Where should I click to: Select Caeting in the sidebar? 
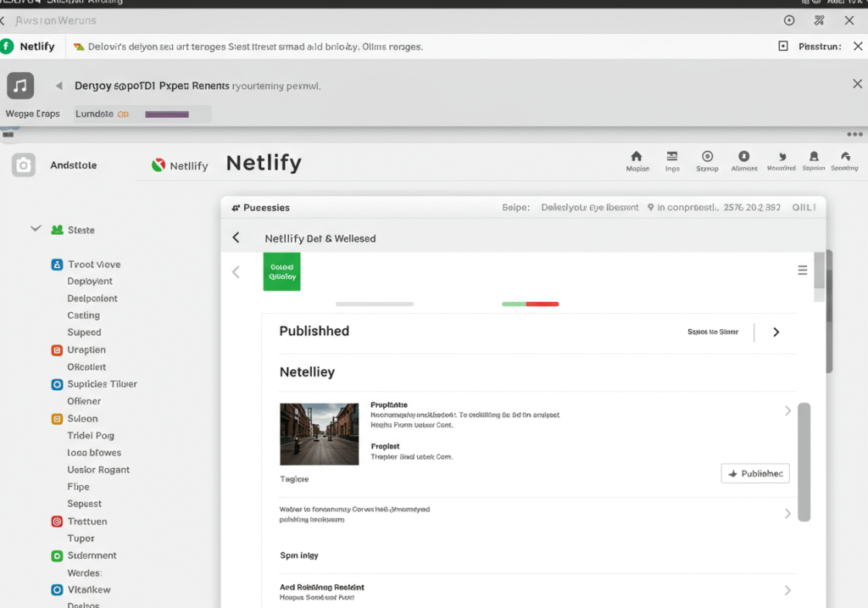click(84, 315)
